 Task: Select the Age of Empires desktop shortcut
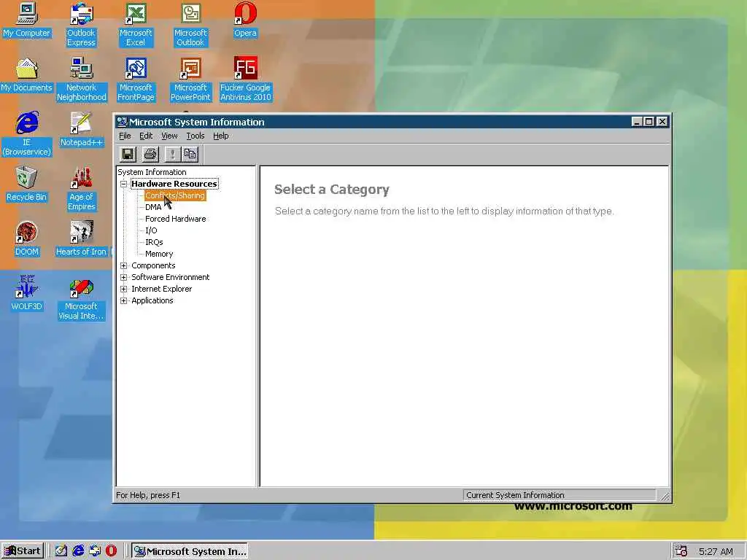(x=82, y=189)
